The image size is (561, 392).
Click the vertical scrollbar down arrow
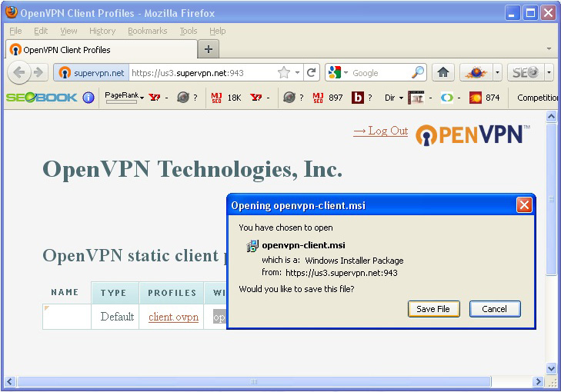551,368
